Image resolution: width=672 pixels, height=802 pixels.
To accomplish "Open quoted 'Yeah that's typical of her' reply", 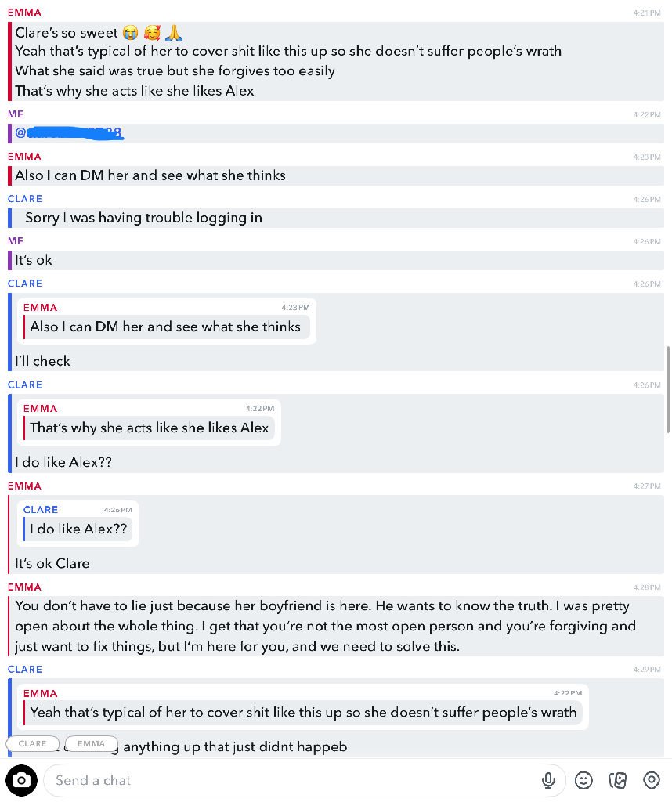I will 303,707.
